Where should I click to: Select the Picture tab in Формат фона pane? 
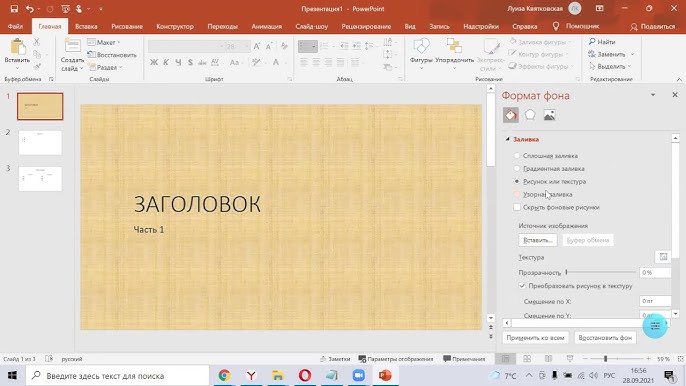click(x=550, y=115)
